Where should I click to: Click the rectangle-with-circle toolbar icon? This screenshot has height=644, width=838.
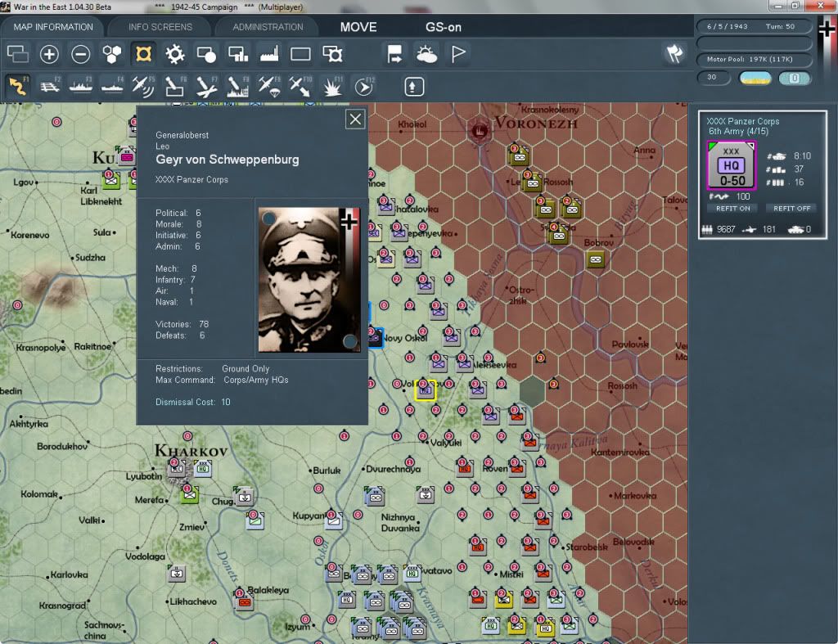[x=206, y=54]
